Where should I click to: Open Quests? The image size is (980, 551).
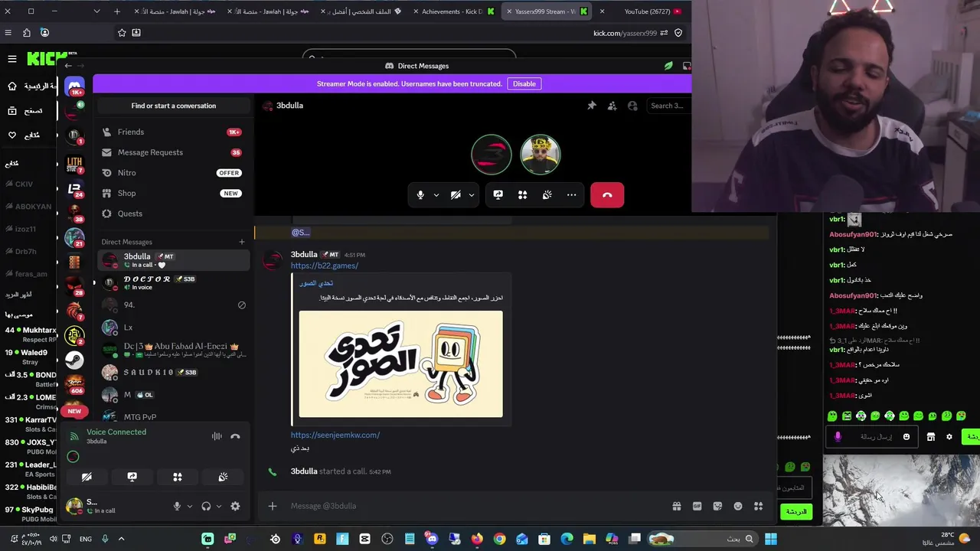point(173,214)
